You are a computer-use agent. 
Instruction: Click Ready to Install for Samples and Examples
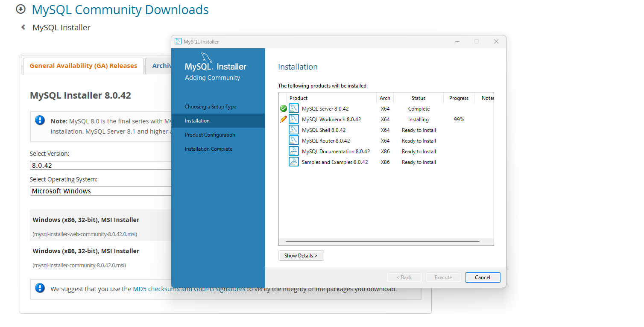419,162
